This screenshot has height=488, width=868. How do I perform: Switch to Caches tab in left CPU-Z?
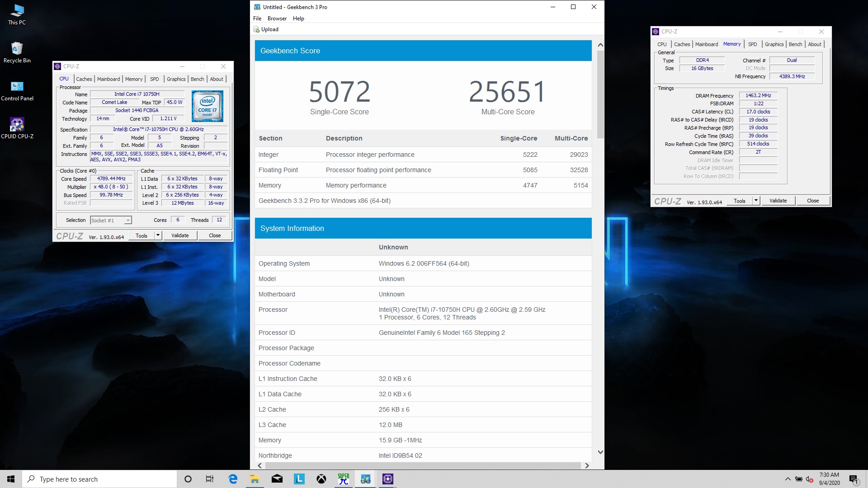84,79
